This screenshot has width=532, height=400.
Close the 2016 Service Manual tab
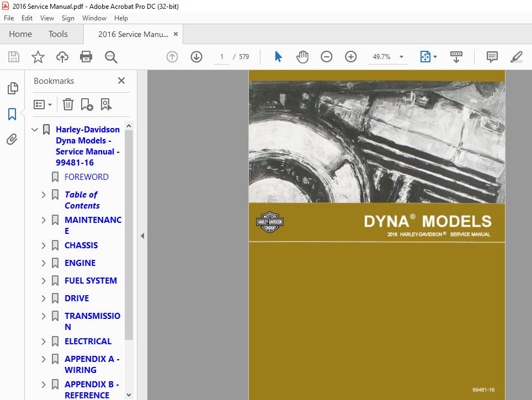(x=175, y=34)
